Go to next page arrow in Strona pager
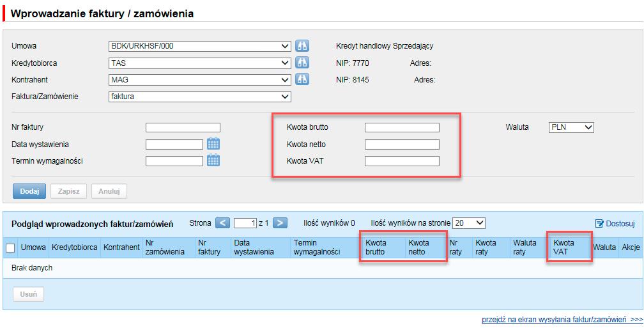Screen dimensions: 644x328 click(x=280, y=223)
